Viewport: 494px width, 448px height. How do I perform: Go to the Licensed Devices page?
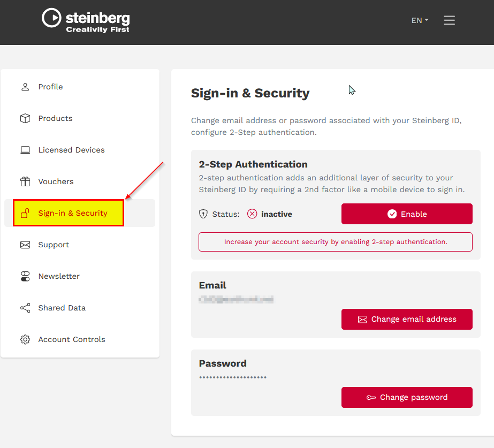click(x=71, y=150)
